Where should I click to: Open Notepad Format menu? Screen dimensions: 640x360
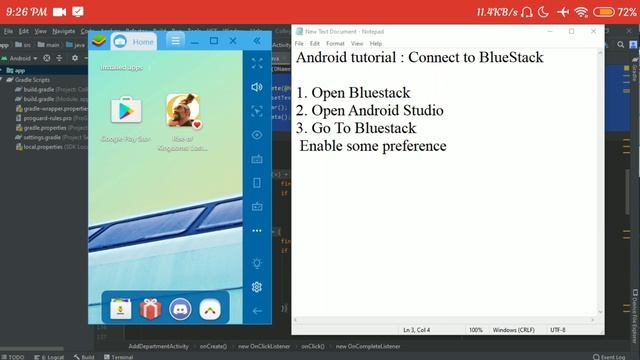pyautogui.click(x=335, y=43)
